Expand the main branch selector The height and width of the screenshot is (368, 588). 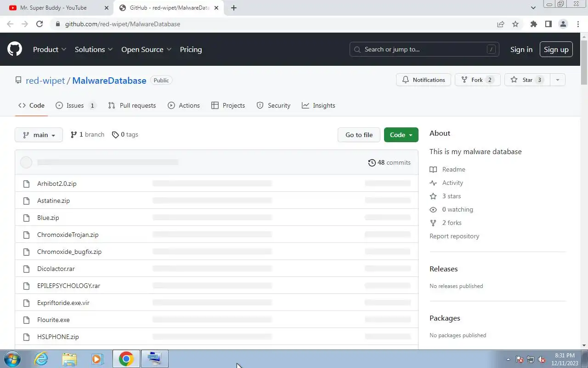coord(39,135)
